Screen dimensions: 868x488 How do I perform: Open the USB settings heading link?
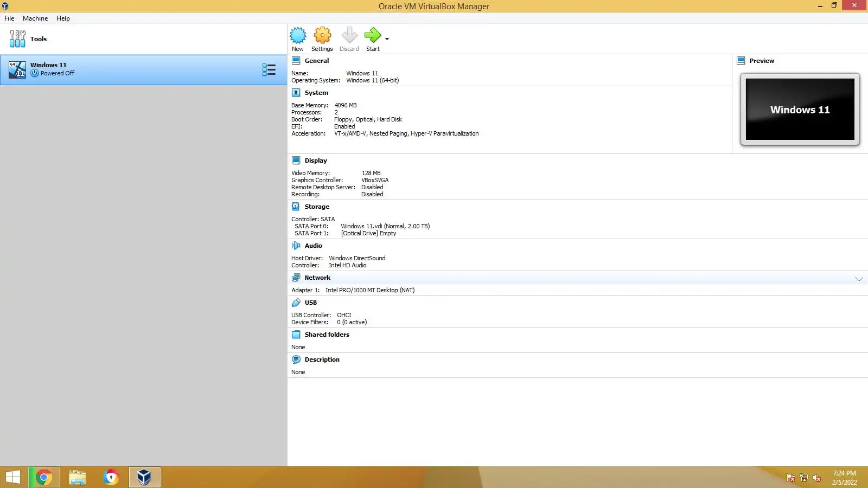(311, 303)
